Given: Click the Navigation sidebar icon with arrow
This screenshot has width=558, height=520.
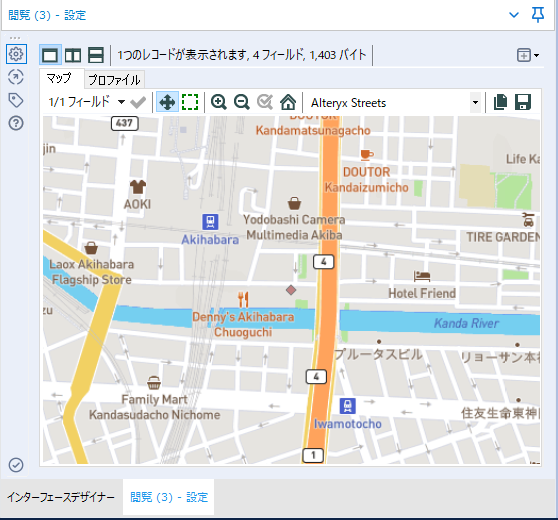Looking at the screenshot, I should 16,77.
